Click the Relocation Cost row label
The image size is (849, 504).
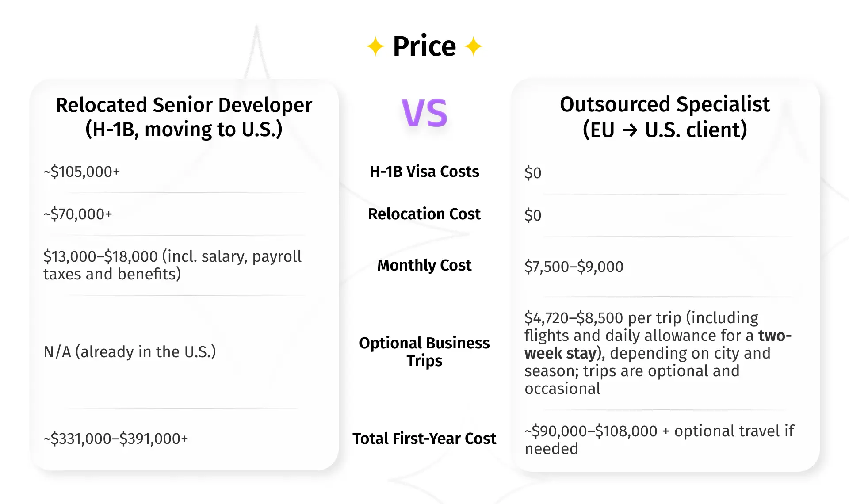click(424, 214)
